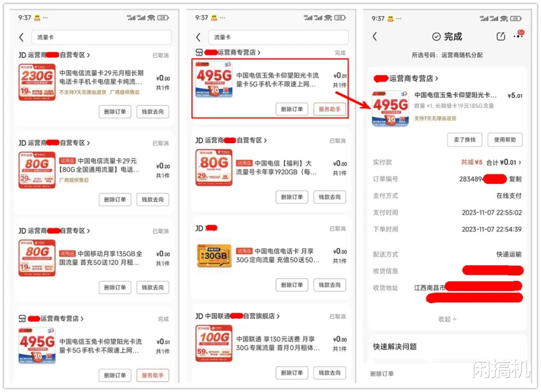Open 运营商专营店 store on the left phone screen
Viewport: 541px width, 392px height.
point(51,318)
